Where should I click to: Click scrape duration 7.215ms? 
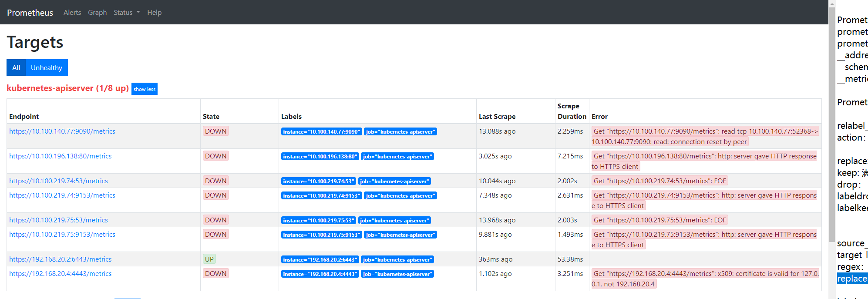click(570, 156)
